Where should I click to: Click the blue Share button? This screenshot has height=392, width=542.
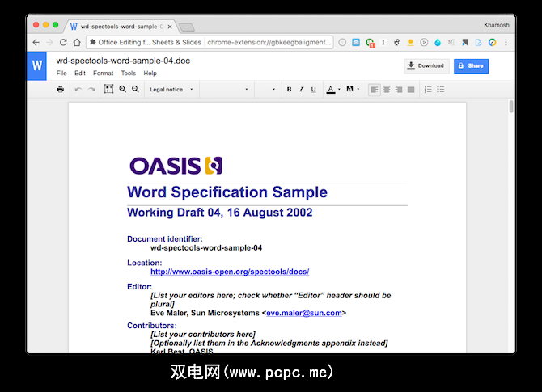pyautogui.click(x=471, y=66)
